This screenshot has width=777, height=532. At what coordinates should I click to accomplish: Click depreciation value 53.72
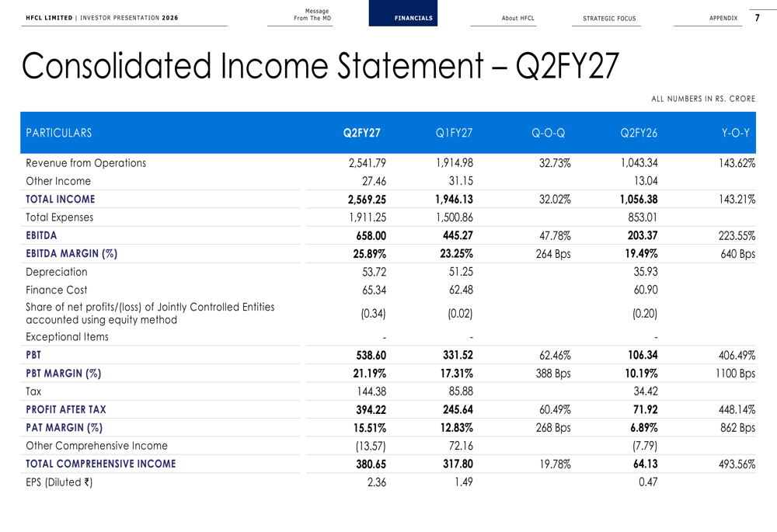(x=375, y=272)
